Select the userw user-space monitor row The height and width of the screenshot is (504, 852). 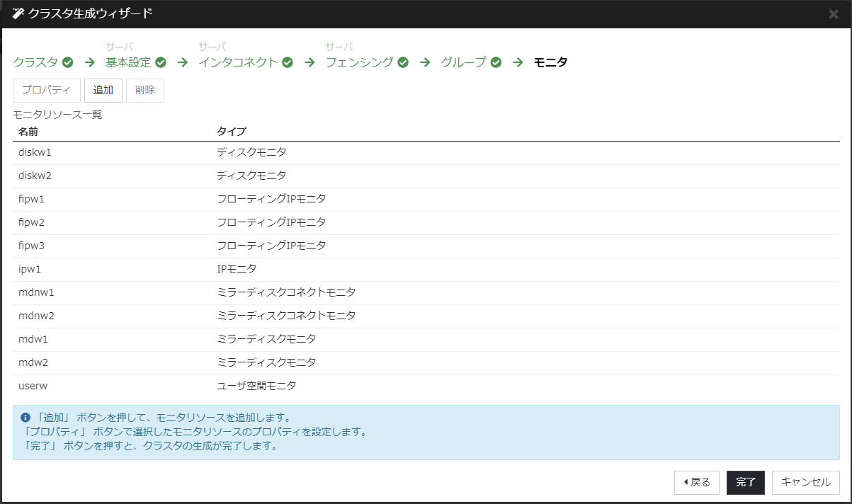pos(142,386)
